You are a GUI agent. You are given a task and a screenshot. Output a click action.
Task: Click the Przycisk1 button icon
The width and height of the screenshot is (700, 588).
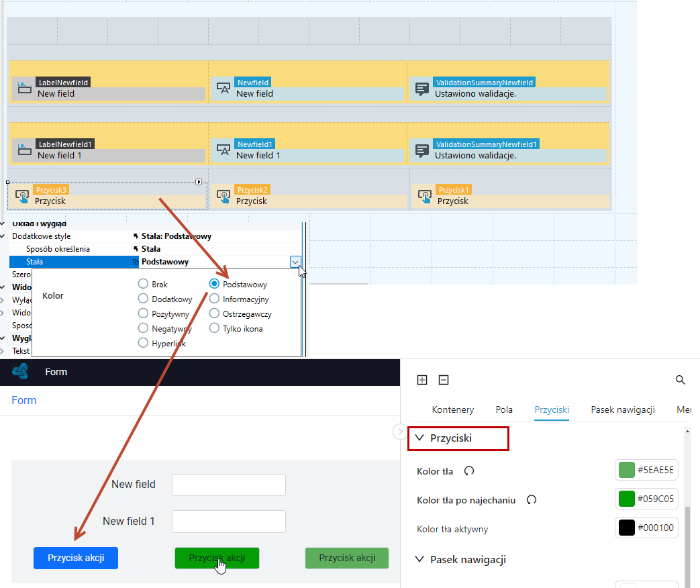[x=425, y=196]
